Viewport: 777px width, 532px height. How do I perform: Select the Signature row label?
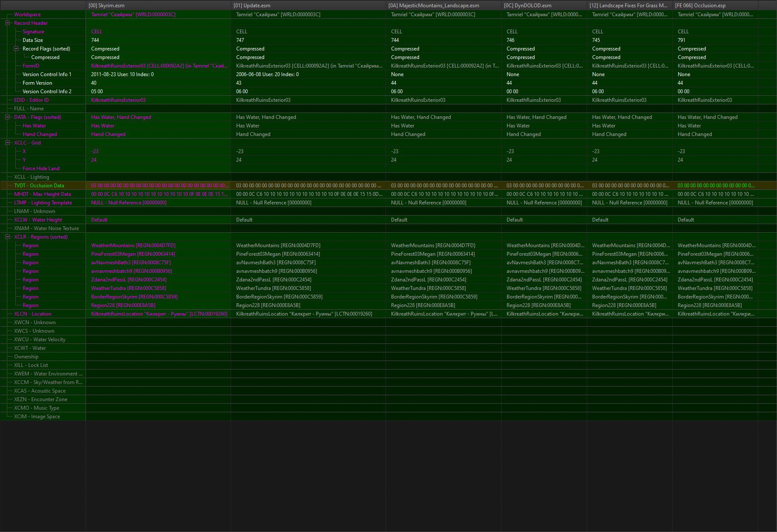(x=33, y=32)
